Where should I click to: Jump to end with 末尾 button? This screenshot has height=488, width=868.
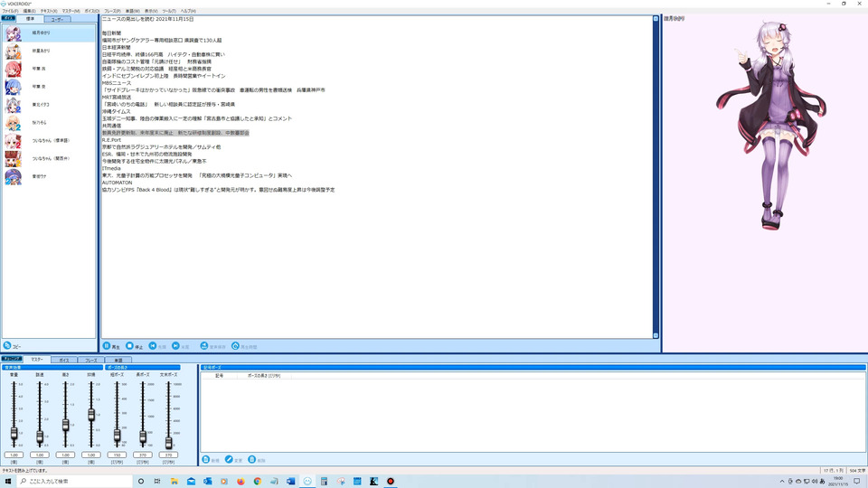[x=181, y=346]
